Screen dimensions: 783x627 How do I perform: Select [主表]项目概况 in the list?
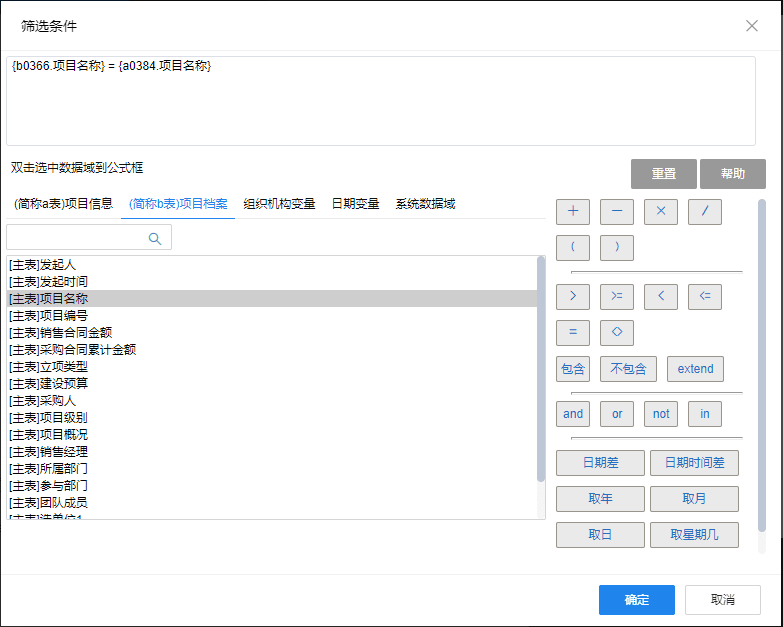(272, 434)
